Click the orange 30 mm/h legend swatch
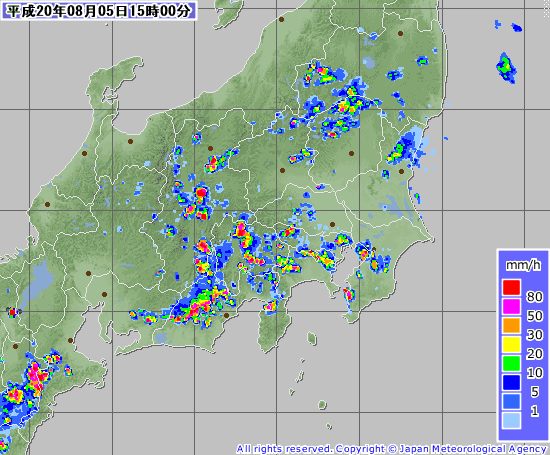The image size is (550, 455). point(511,325)
